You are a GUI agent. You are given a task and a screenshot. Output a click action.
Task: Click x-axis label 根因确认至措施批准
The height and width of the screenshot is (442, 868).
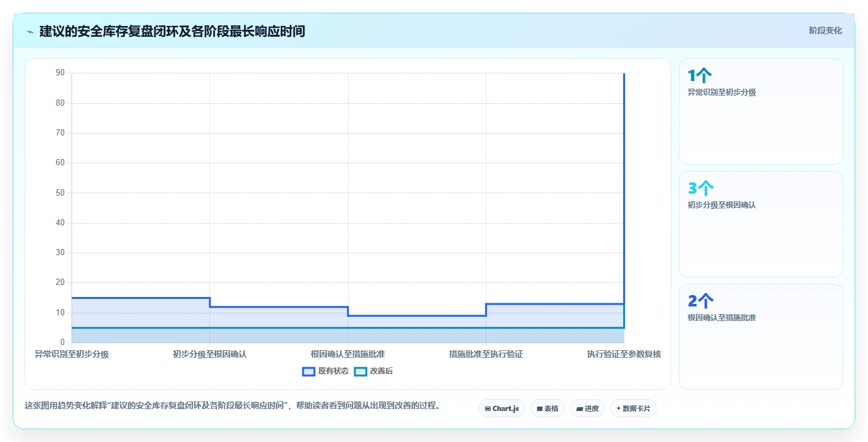tap(348, 355)
